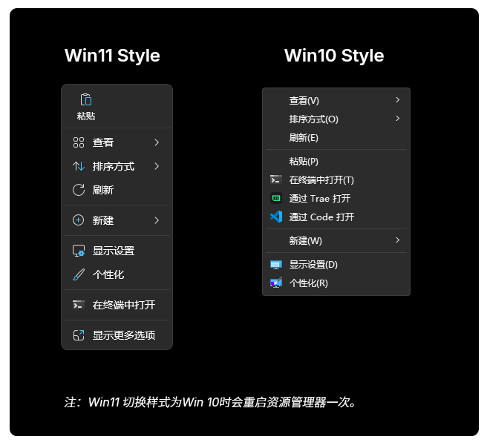Viewport: 487px width, 448px height.
Task: Click the personalize icon beside 个性化(R)
Action: 276,283
